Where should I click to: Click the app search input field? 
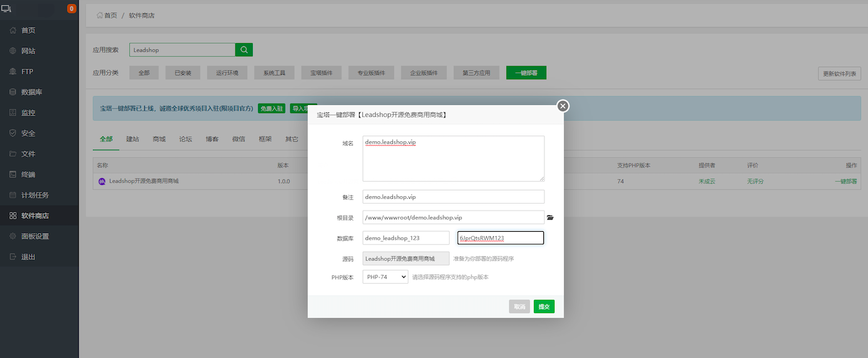point(182,50)
